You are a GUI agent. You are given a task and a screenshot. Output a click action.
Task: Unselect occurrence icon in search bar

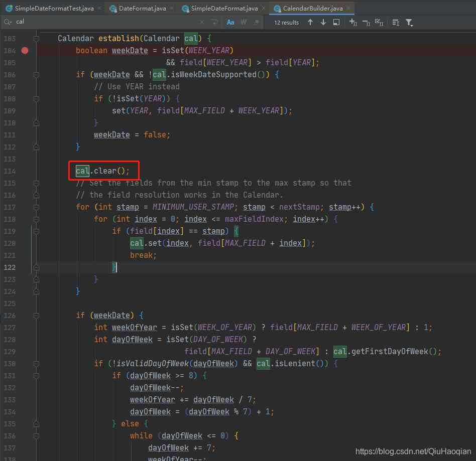pyautogui.click(x=367, y=23)
